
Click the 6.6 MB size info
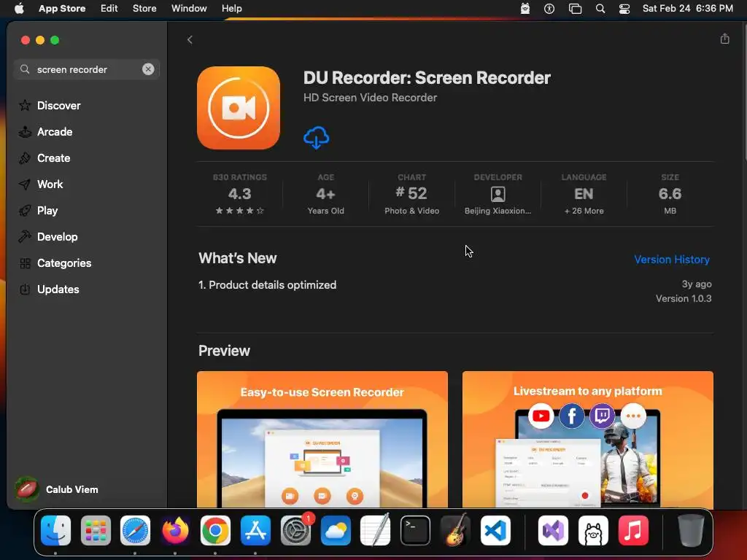[x=670, y=194]
